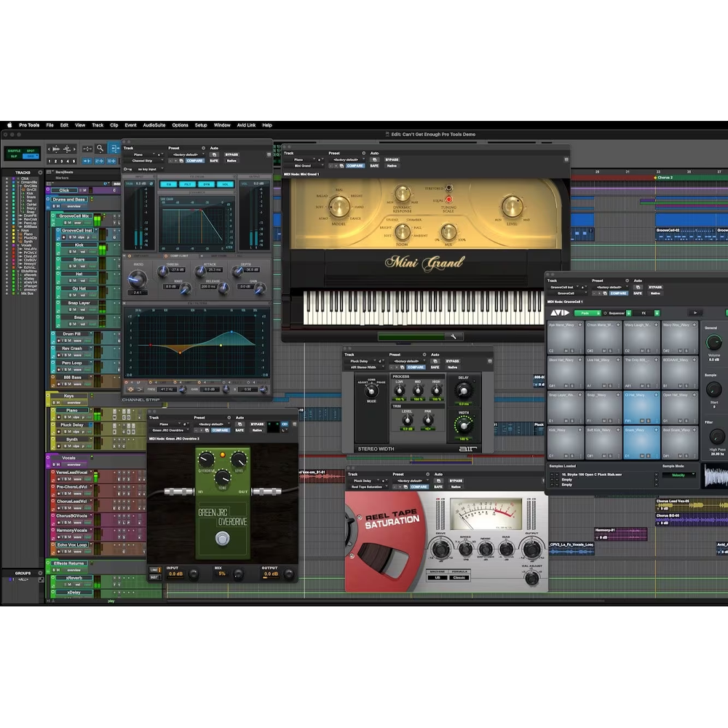This screenshot has height=728, width=728.
Task: Switch to the Pads tab in GrooveCell
Action: click(x=585, y=313)
